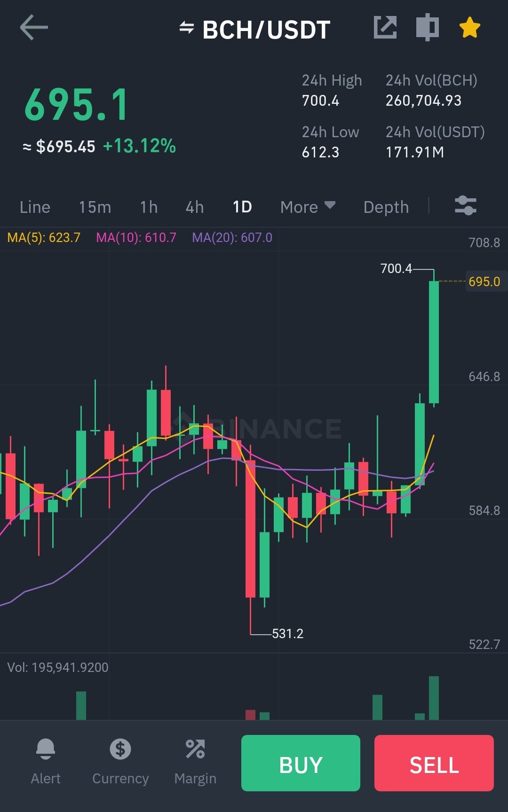This screenshot has height=812, width=508.
Task: Tap the red SELL button
Action: coord(434,763)
